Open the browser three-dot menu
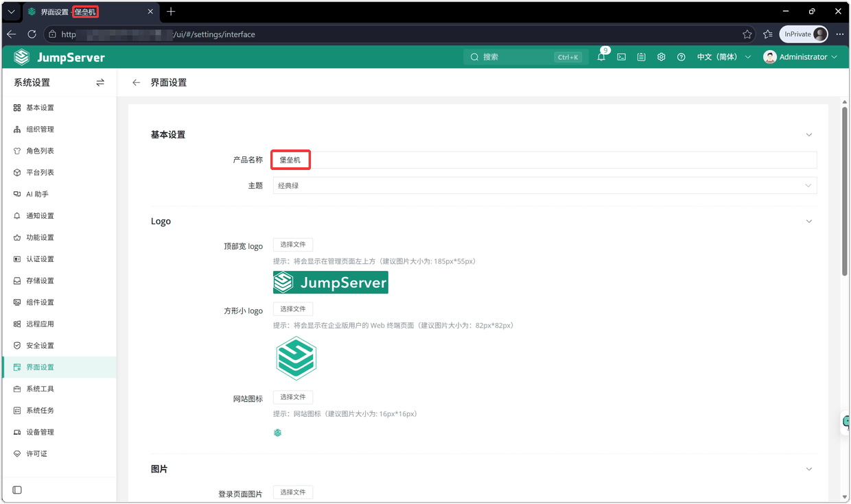The image size is (851, 504). coord(840,34)
